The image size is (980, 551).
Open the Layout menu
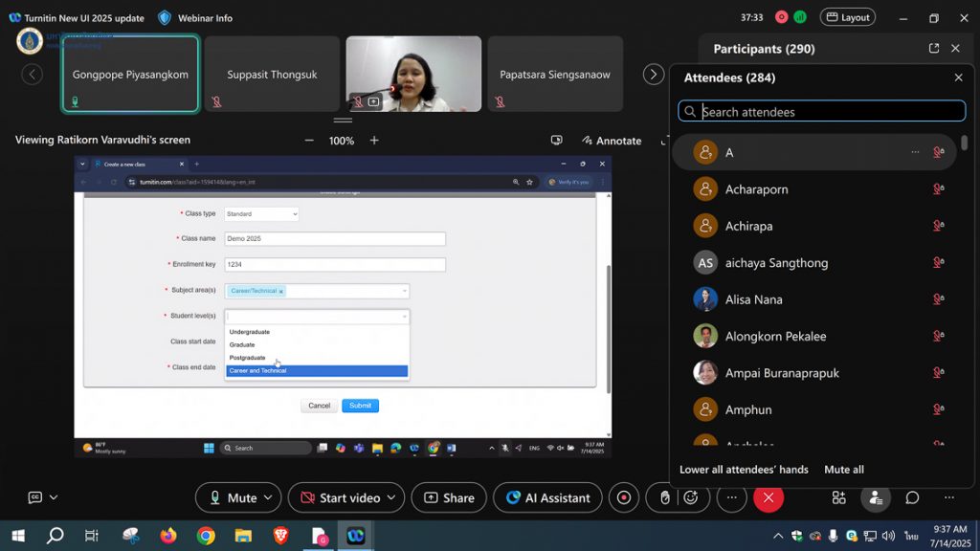pyautogui.click(x=847, y=17)
